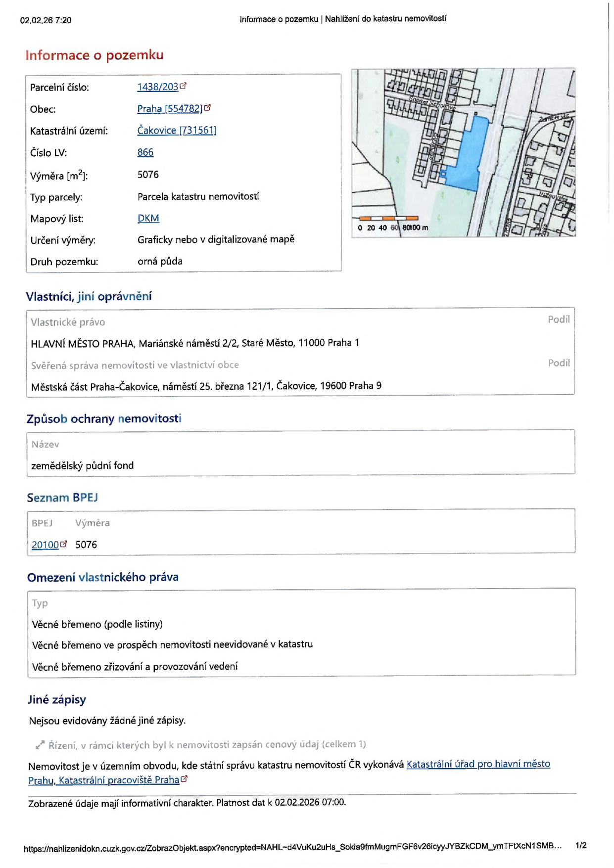Click the Informace o pozemku heading
Viewport: 614px width, 868px height.
(94, 55)
